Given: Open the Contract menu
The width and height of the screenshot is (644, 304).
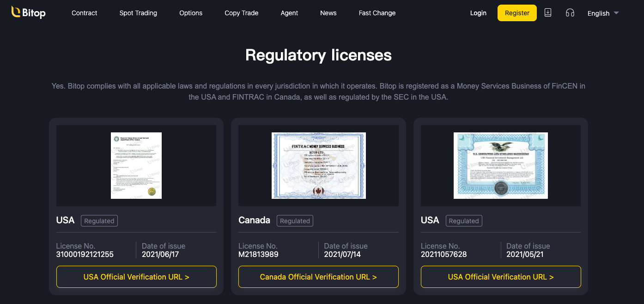Looking at the screenshot, I should pos(85,13).
